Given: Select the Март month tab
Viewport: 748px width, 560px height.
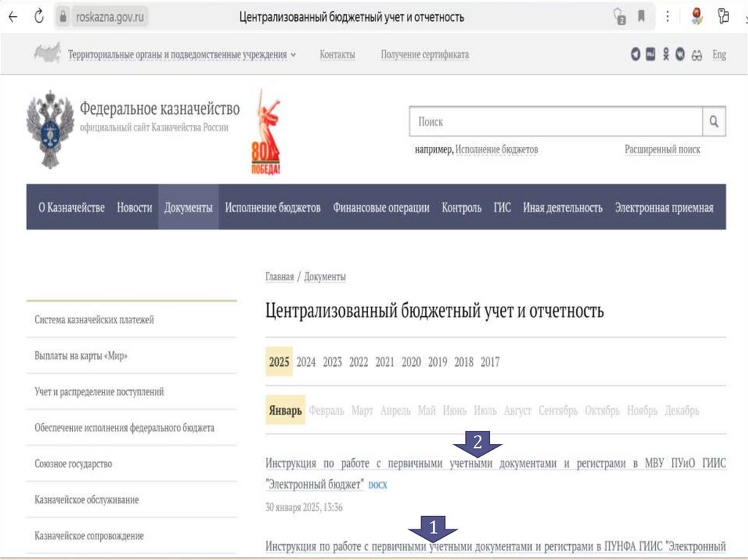Looking at the screenshot, I should 362,410.
